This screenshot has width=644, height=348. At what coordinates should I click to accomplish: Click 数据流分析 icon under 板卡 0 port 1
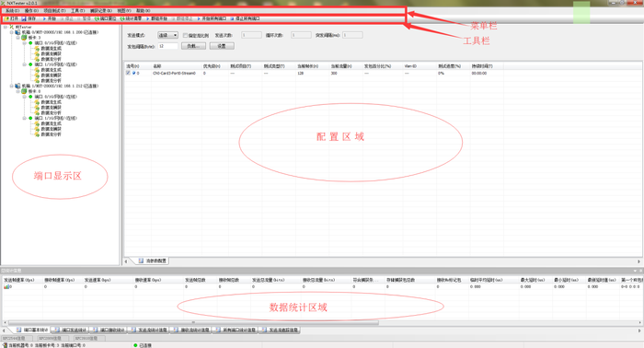coord(37,133)
